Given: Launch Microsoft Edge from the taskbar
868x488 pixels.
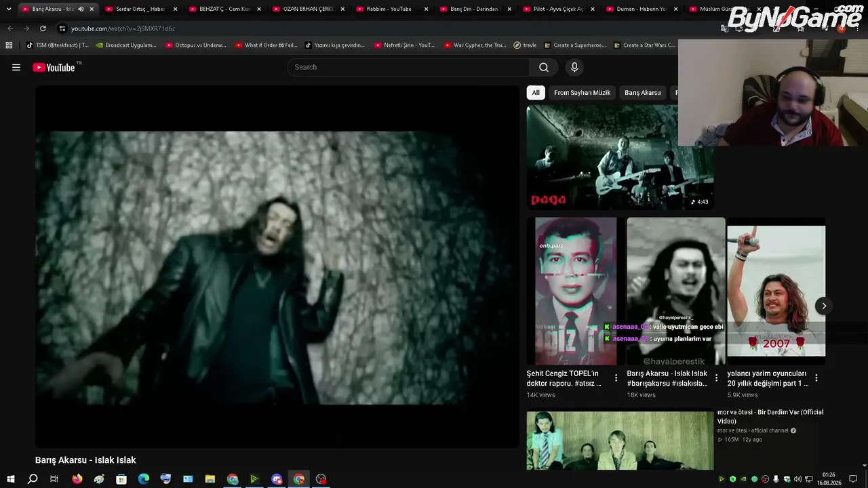Looking at the screenshot, I should coord(144,479).
